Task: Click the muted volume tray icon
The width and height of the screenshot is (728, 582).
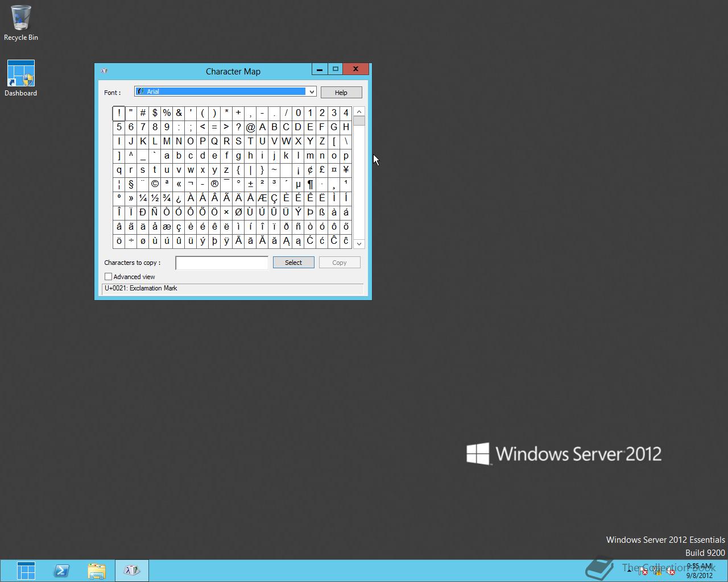Action: click(671, 571)
